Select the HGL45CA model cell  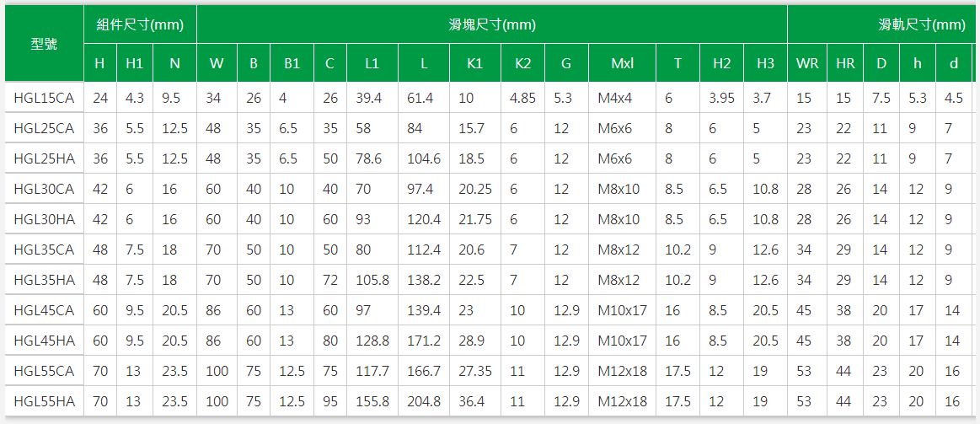pos(44,310)
